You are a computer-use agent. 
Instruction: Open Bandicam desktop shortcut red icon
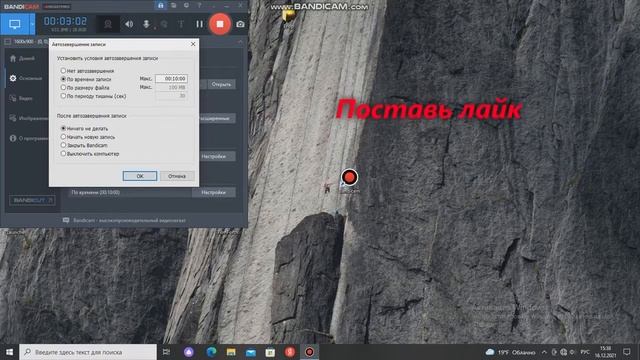click(349, 178)
